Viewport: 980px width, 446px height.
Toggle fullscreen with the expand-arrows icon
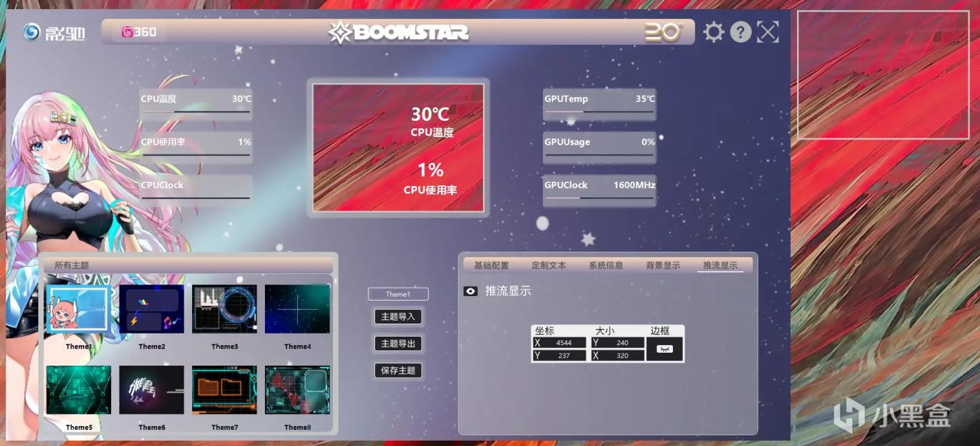[768, 32]
